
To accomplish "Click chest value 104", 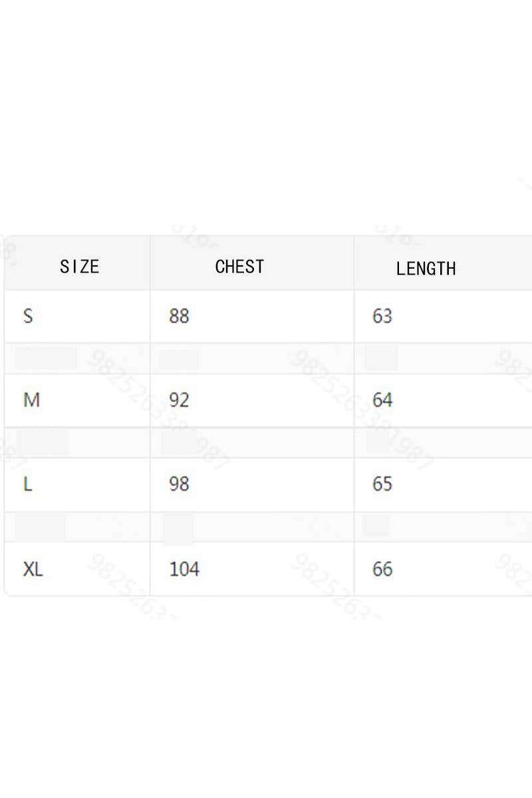I will click(x=184, y=569).
